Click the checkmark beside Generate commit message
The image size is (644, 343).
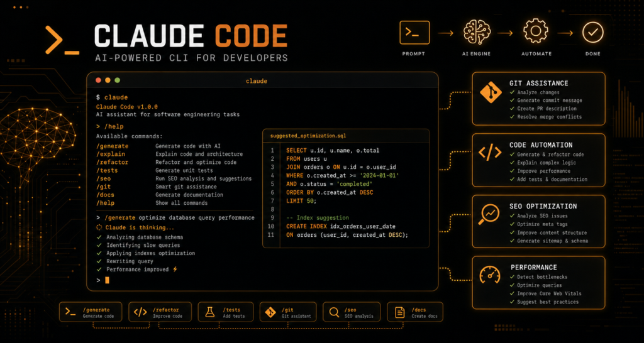click(x=512, y=101)
